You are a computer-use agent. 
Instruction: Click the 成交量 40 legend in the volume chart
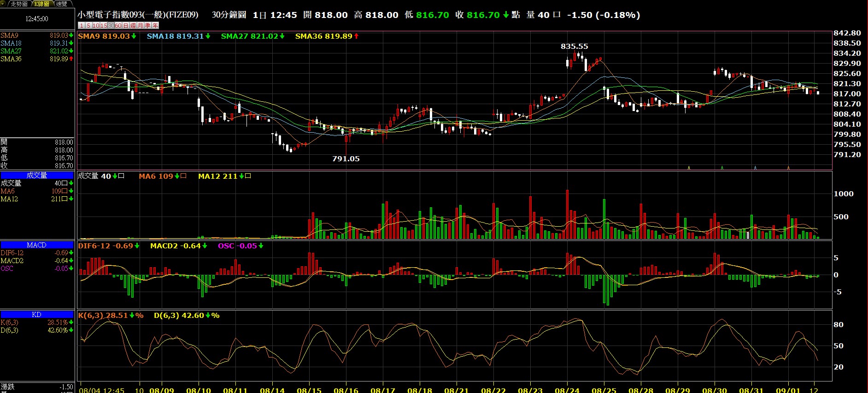pos(101,176)
